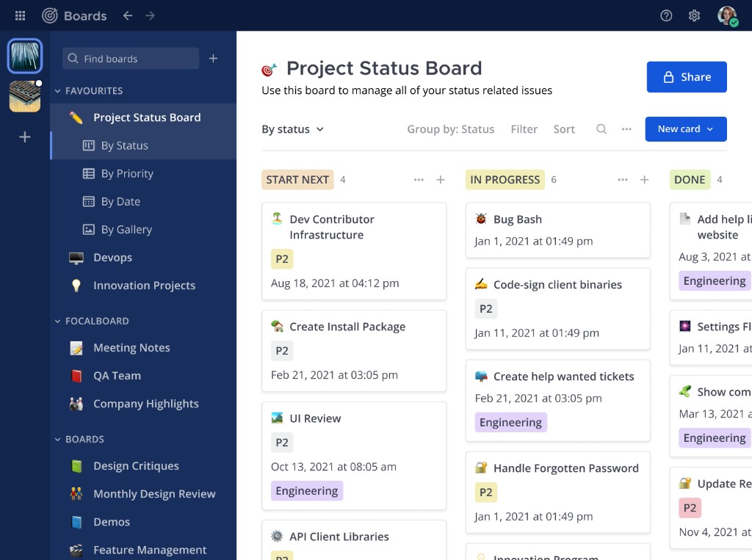The width and height of the screenshot is (752, 560).
Task: Click the Project Status Board title
Action: tap(384, 68)
